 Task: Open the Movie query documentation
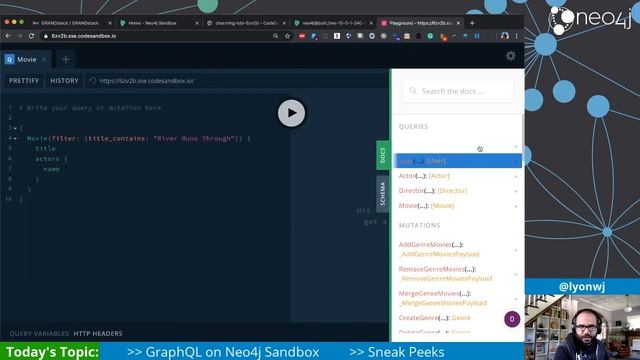pyautogui.click(x=426, y=206)
